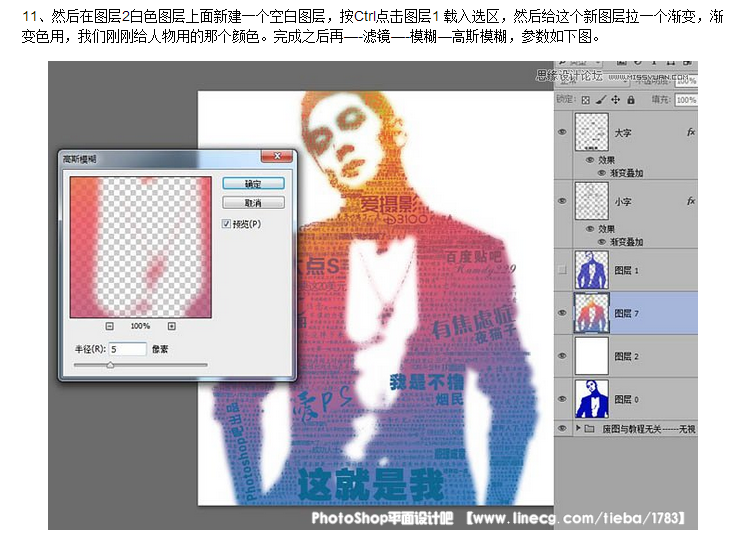Click the fx icon on 小字 layer
The width and height of the screenshot is (735, 535).
pyautogui.click(x=690, y=201)
